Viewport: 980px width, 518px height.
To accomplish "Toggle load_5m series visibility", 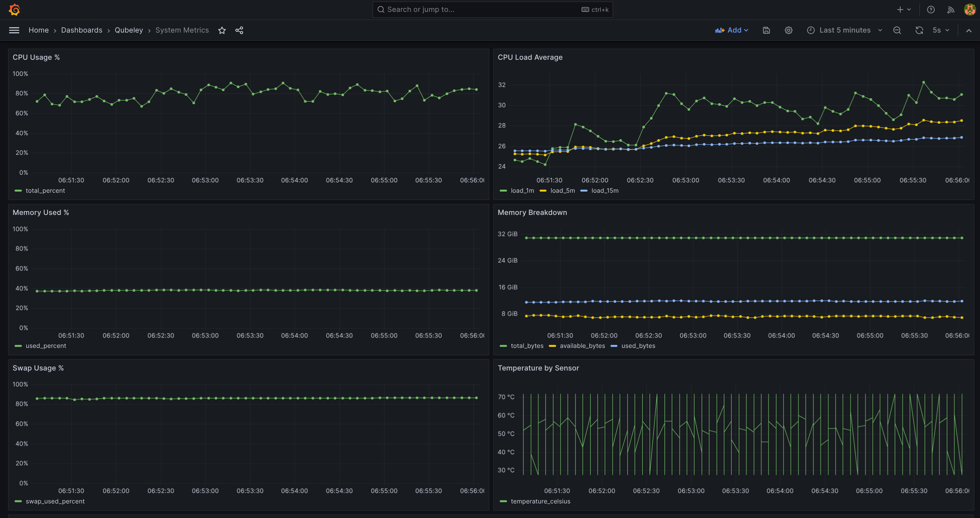I will pyautogui.click(x=562, y=190).
